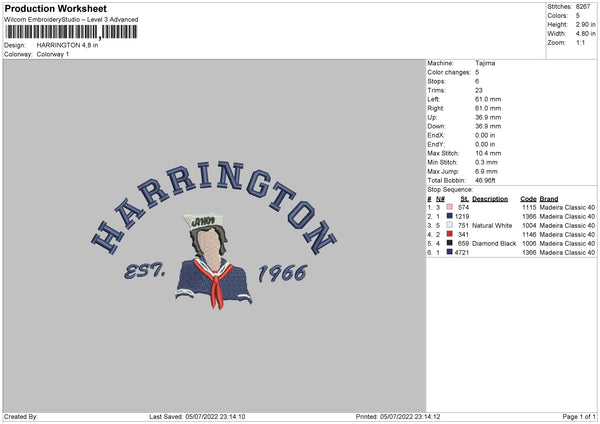Click the design name 'HARRINGTON 4,8 in'
The width and height of the screenshot is (600, 424).
[x=67, y=45]
